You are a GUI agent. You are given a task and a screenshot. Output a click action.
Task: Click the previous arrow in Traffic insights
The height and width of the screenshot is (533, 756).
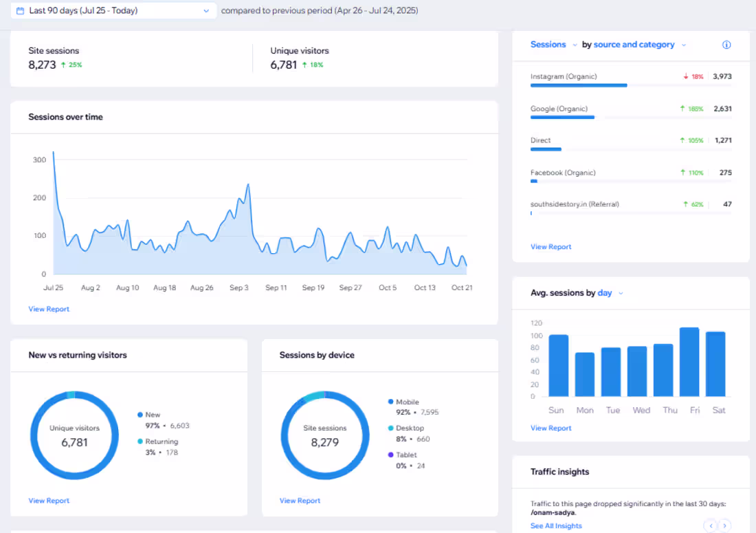tap(711, 525)
